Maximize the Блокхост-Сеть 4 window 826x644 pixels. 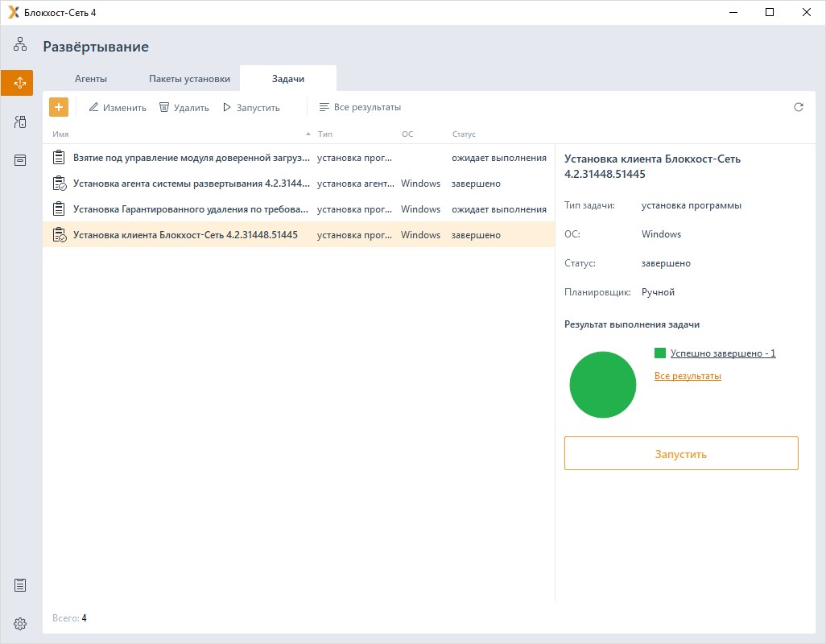[x=770, y=12]
